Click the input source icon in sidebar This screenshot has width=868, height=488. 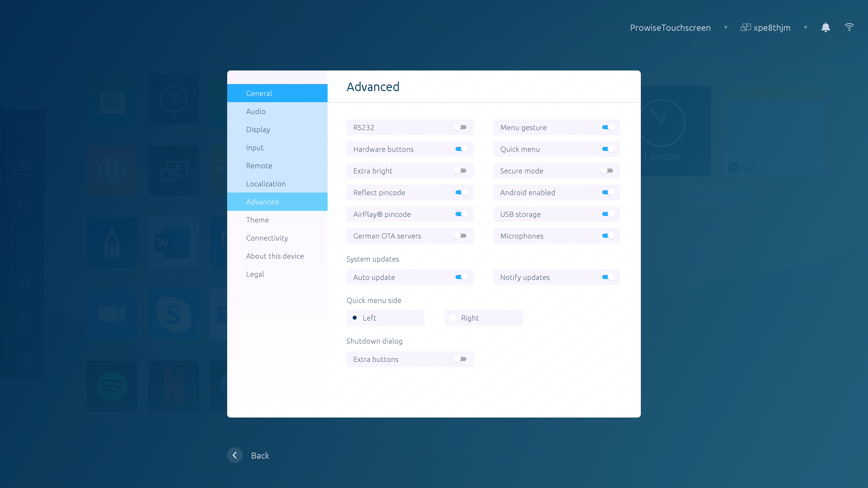click(25, 204)
